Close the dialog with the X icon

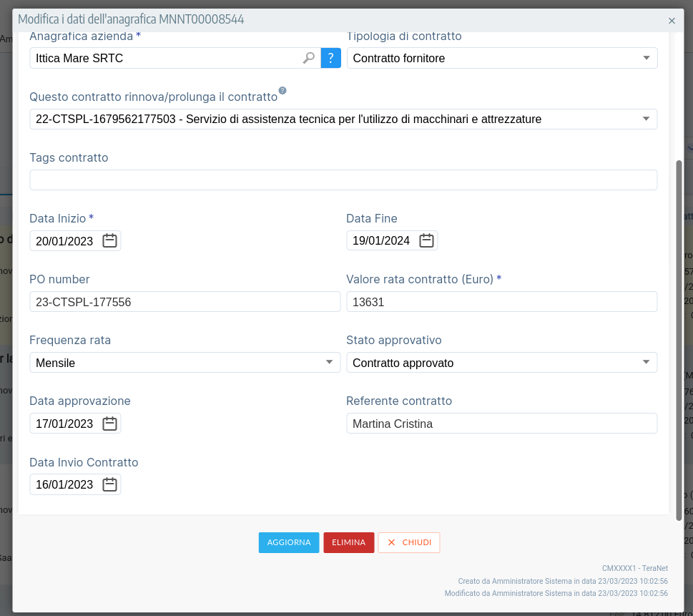tap(672, 21)
